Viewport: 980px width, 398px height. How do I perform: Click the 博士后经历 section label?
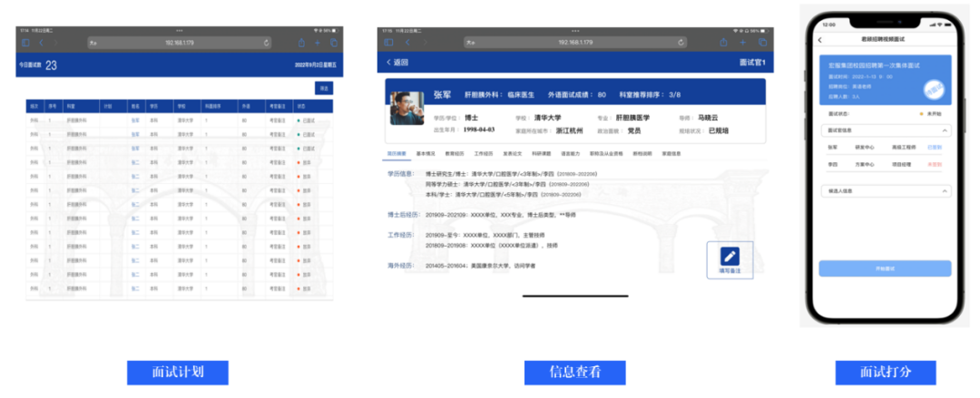(403, 214)
